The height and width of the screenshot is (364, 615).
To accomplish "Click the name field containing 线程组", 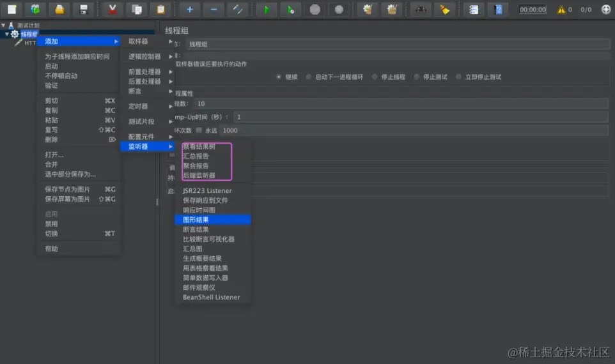I will (398, 44).
